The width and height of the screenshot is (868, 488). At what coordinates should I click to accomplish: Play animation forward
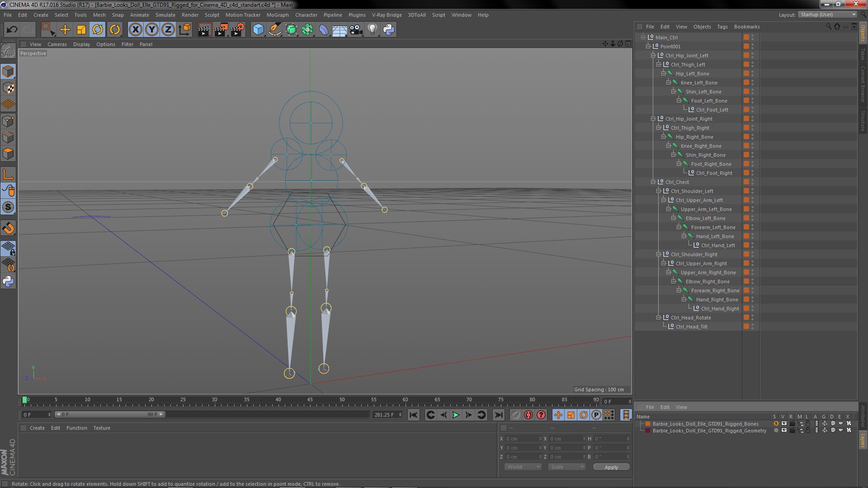456,415
